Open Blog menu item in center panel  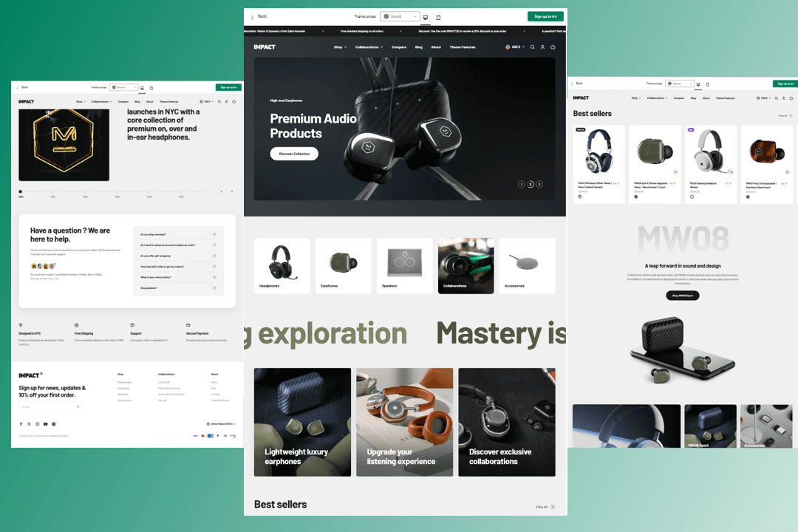pos(419,47)
